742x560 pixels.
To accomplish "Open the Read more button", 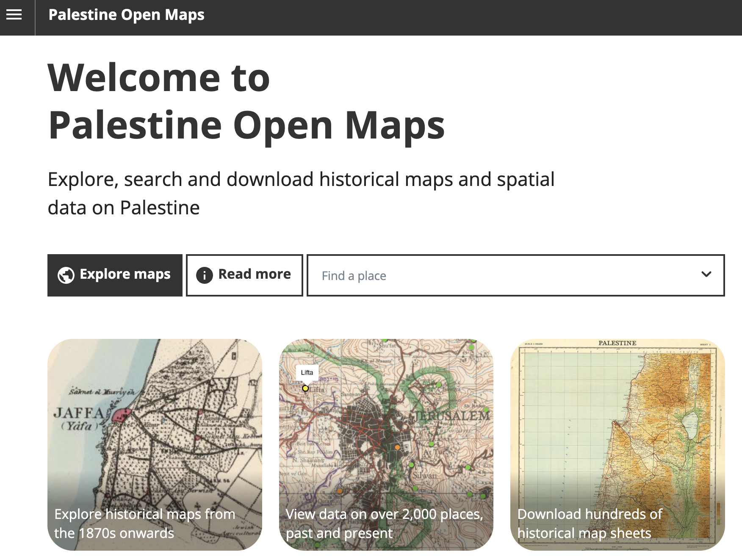I will pos(244,275).
